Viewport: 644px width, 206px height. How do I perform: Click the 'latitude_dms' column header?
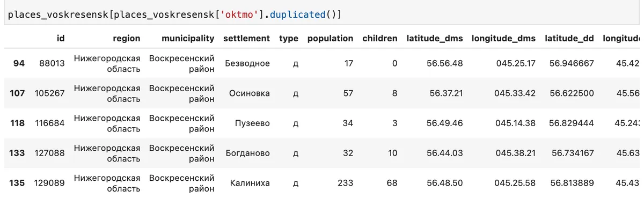435,39
